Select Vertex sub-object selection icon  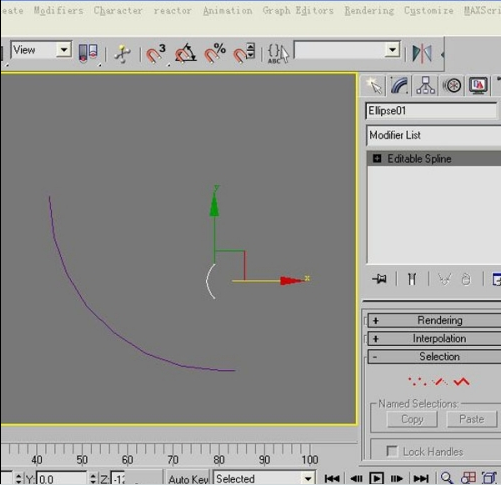point(417,381)
